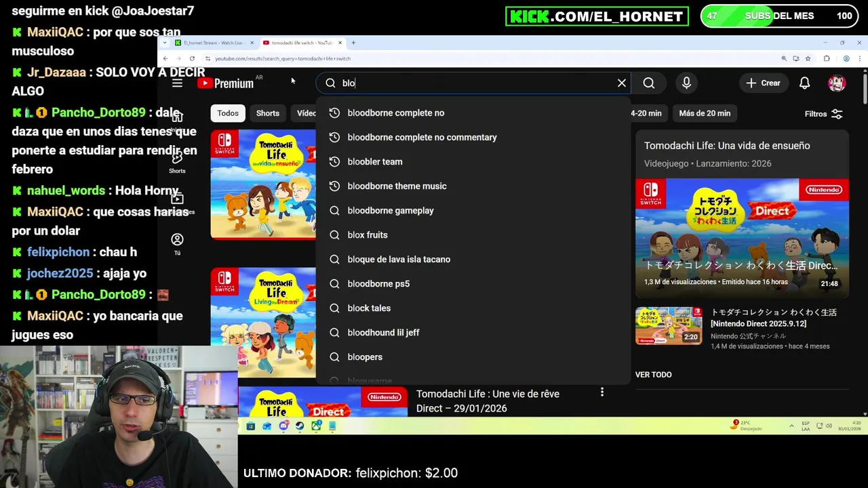Open the notifications bell
The image size is (868, 488).
(x=804, y=83)
